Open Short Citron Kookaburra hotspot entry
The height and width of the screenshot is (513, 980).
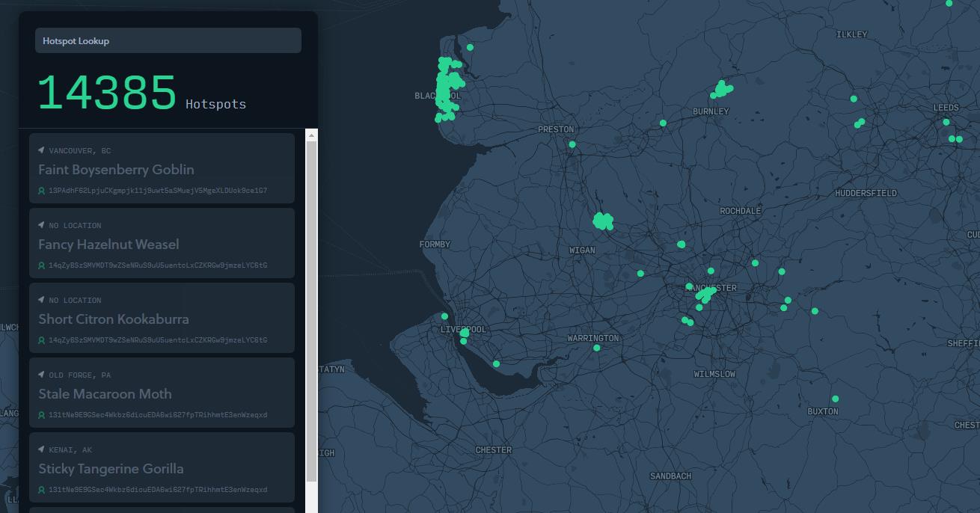114,319
